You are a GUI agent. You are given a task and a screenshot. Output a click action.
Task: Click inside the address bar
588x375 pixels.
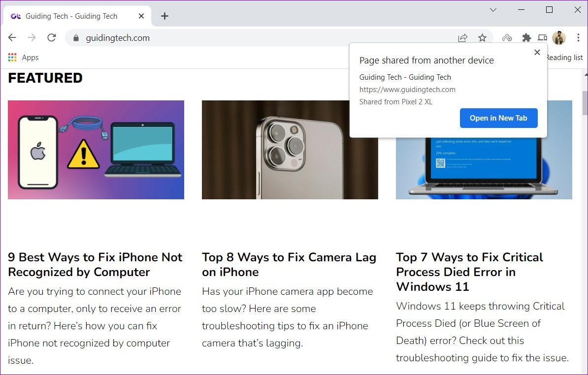pos(197,37)
